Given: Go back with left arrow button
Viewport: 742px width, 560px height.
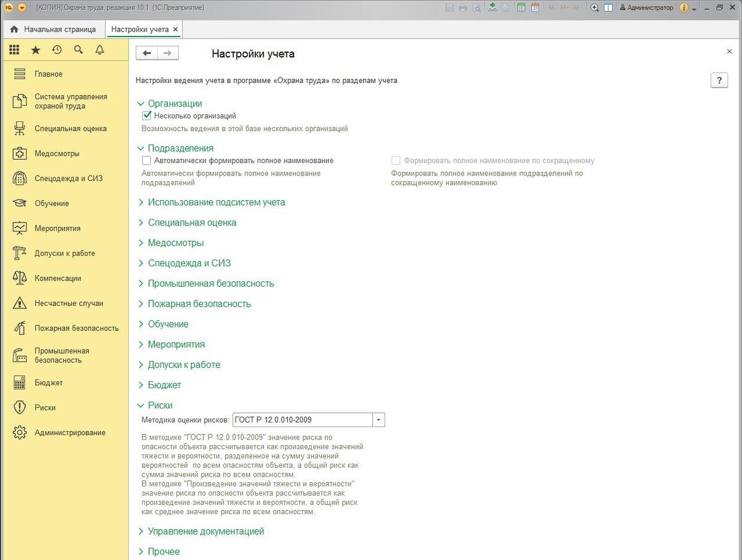Looking at the screenshot, I should (x=147, y=53).
